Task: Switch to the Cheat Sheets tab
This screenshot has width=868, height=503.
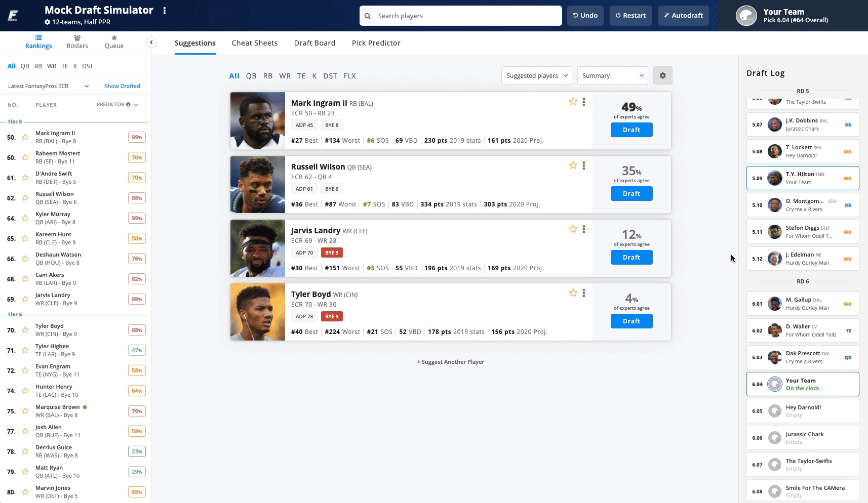Action: [255, 43]
